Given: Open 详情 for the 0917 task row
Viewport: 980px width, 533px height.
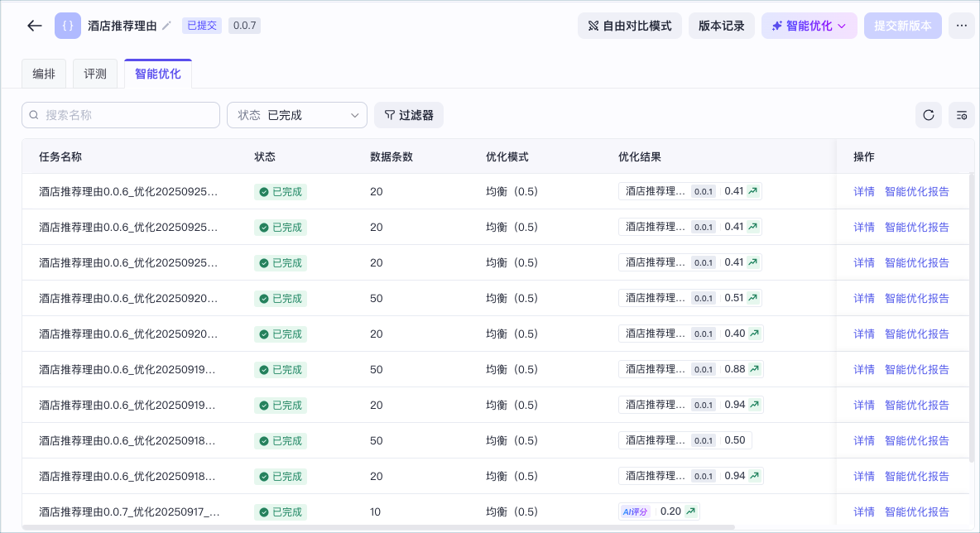Looking at the screenshot, I should click(864, 511).
